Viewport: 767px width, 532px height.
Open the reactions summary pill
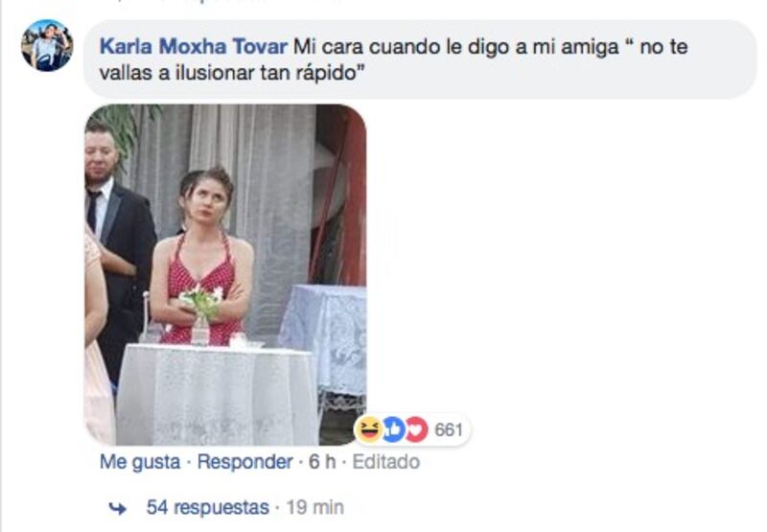coord(412,429)
